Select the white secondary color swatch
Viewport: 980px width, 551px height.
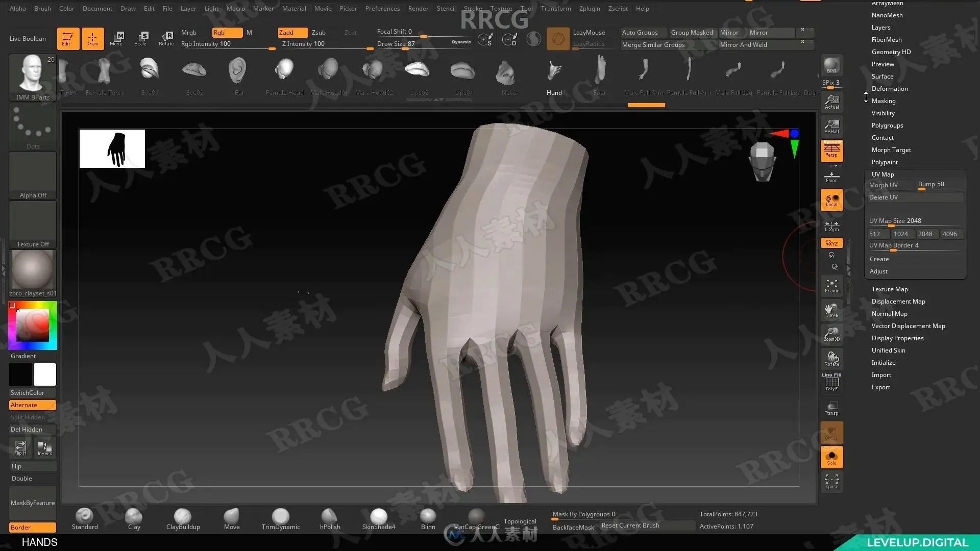point(45,374)
